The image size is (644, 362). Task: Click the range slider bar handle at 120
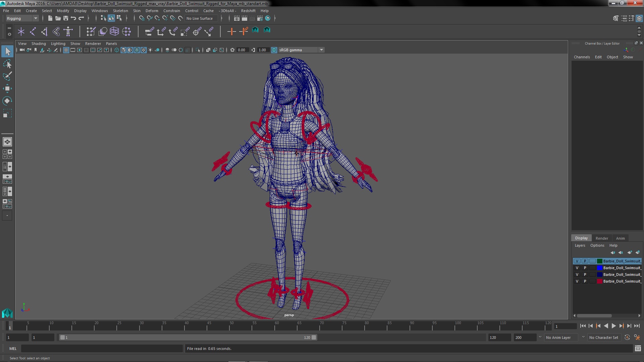pyautogui.click(x=314, y=338)
